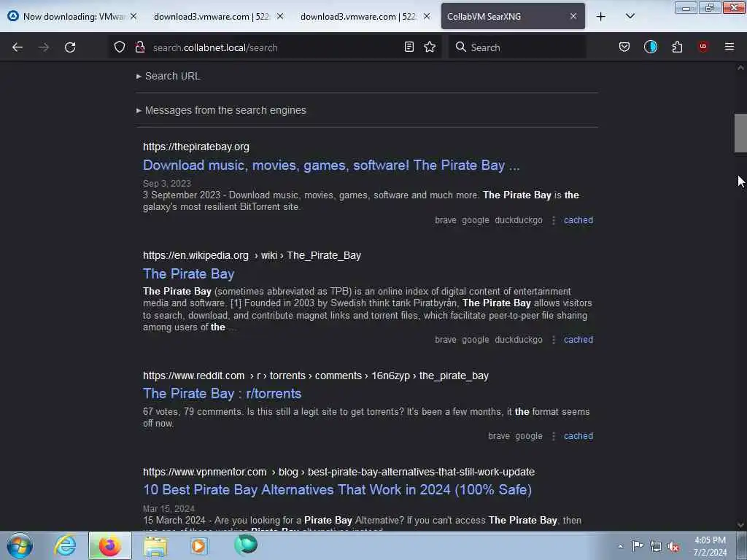
Task: Open Windows Explorer folder on taskbar
Action: click(155, 546)
